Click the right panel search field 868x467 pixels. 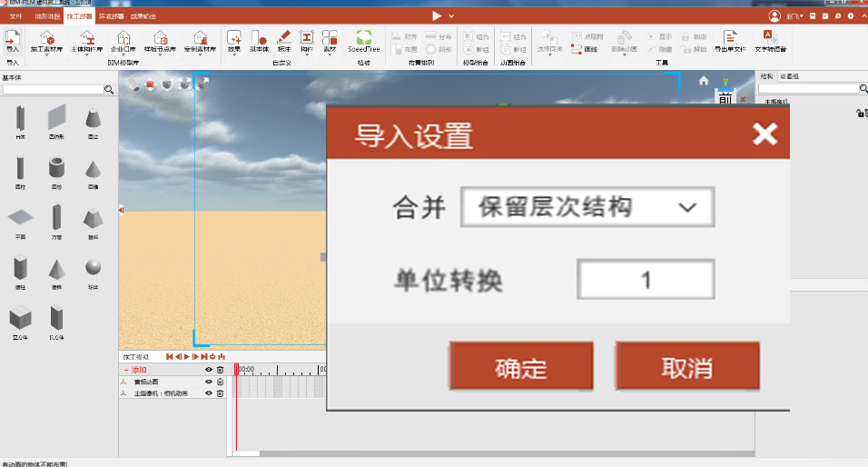click(x=808, y=89)
